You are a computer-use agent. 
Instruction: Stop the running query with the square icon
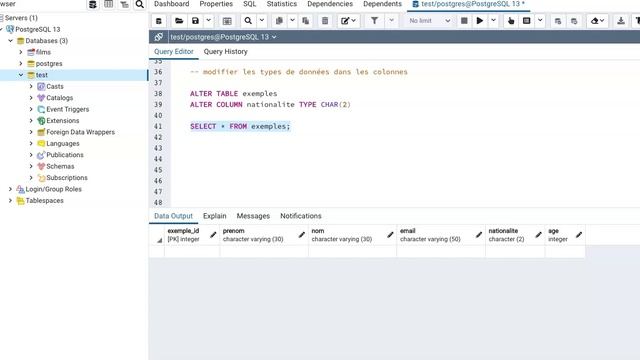point(464,21)
